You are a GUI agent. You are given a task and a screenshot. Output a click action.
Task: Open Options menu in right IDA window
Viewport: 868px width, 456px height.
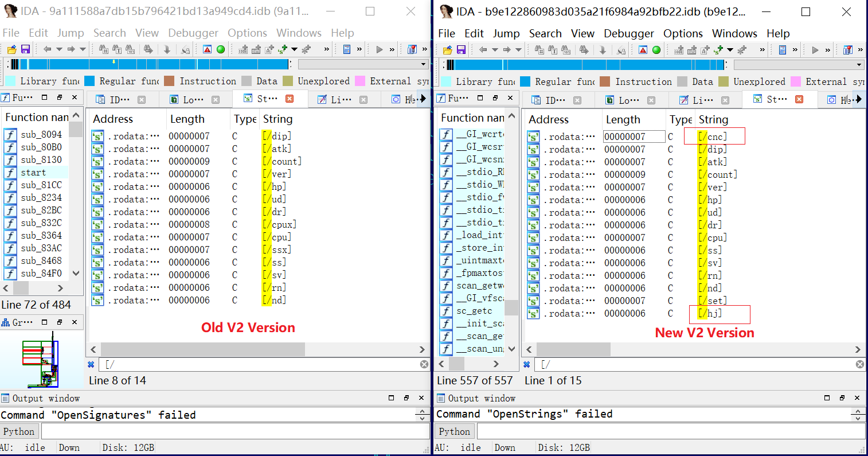tap(683, 33)
